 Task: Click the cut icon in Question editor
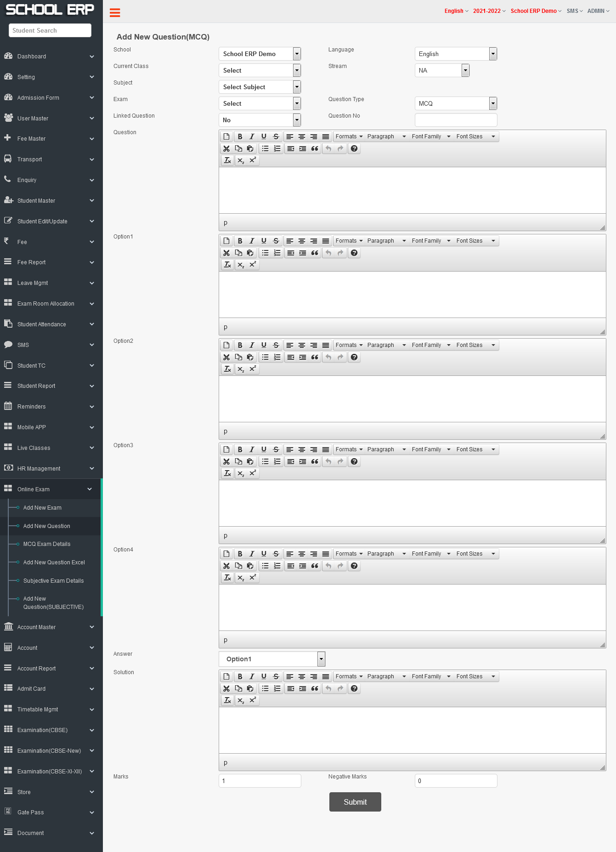(x=226, y=148)
